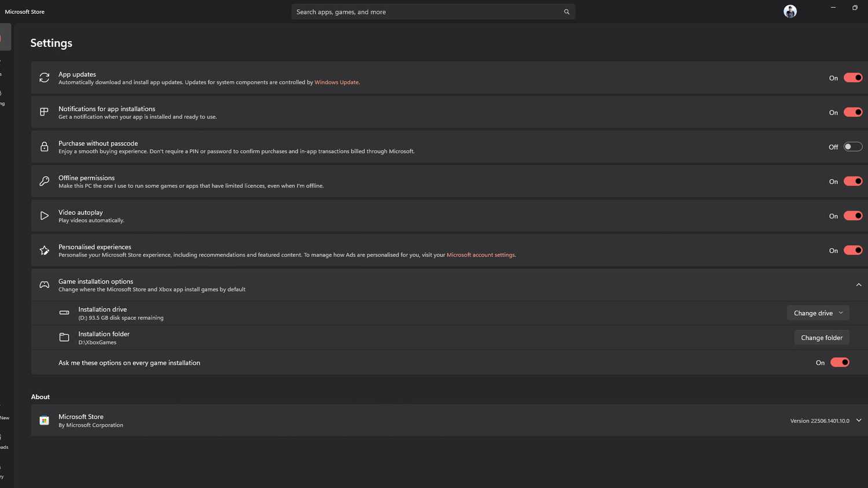Image resolution: width=868 pixels, height=488 pixels.
Task: Click the Microsoft Store title bar text
Action: pos(25,12)
